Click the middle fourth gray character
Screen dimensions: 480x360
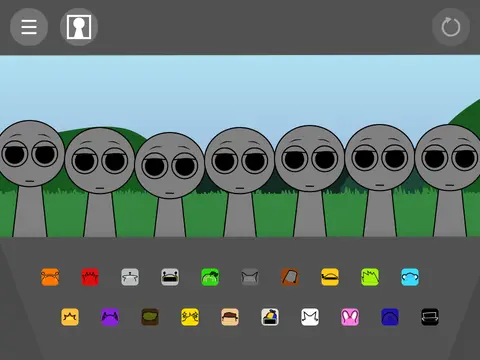240,182
